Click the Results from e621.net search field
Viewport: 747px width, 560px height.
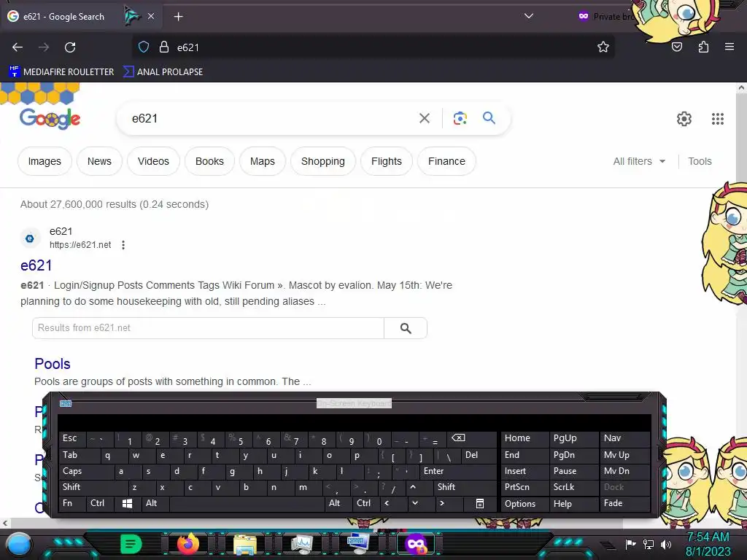[x=208, y=328]
